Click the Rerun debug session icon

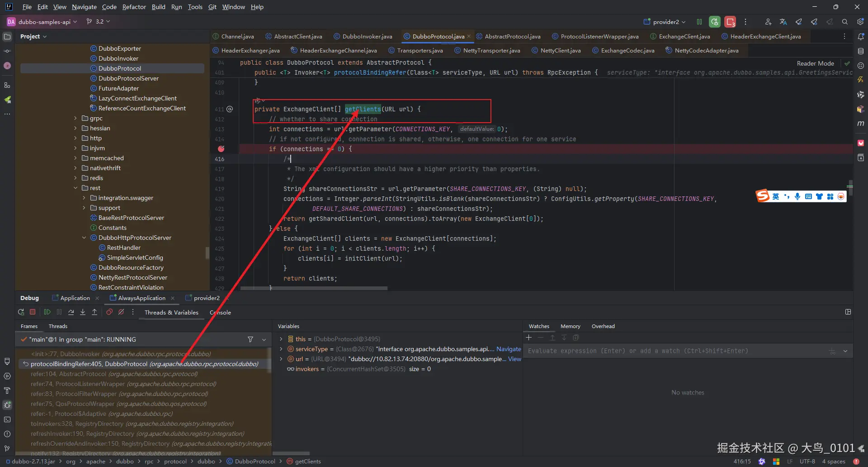coord(21,312)
